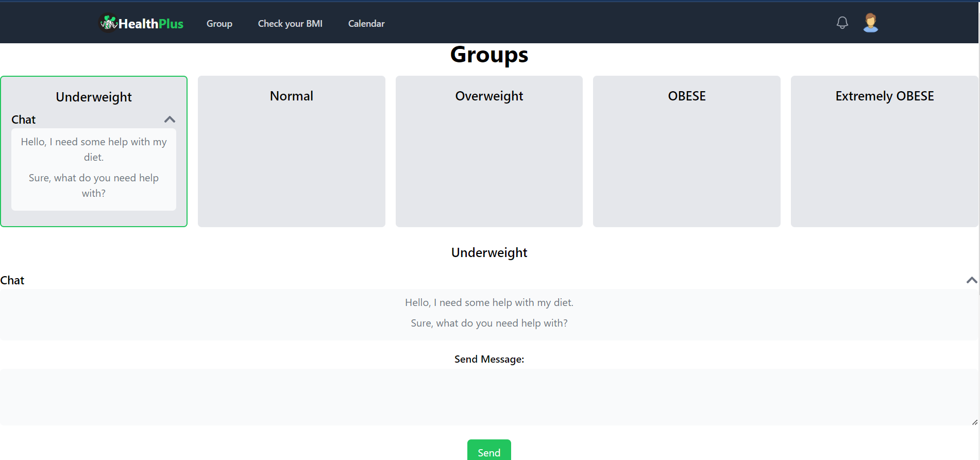Collapse the Chat in Underweight card
Viewport: 980px width, 460px height.
pyautogui.click(x=170, y=120)
